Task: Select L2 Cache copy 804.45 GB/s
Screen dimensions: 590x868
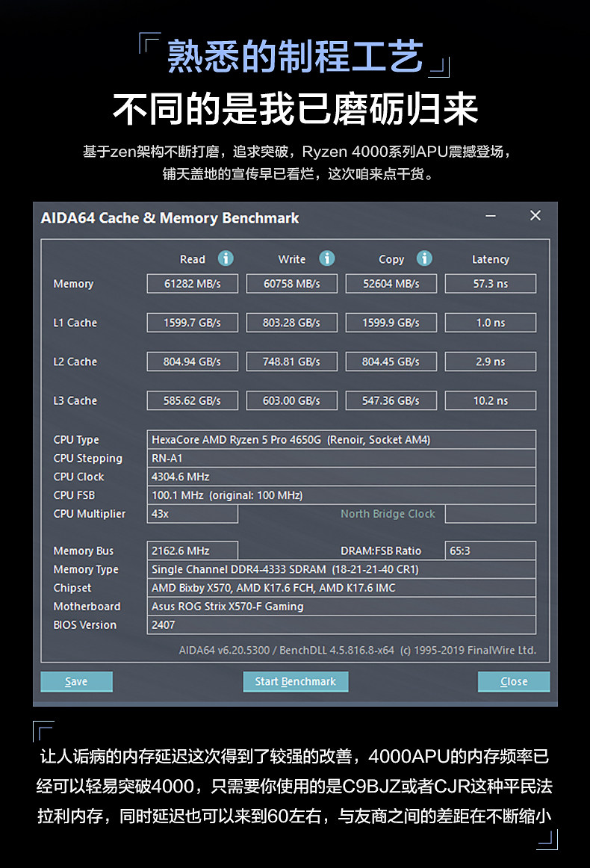Action: pos(391,362)
